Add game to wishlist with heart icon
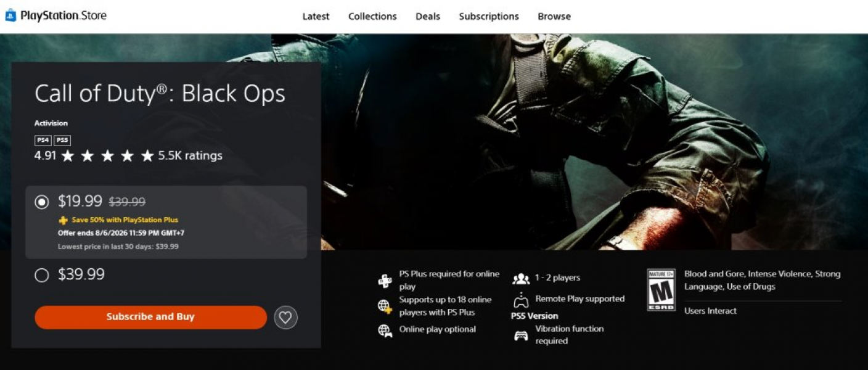Image resolution: width=868 pixels, height=370 pixels. click(x=285, y=318)
